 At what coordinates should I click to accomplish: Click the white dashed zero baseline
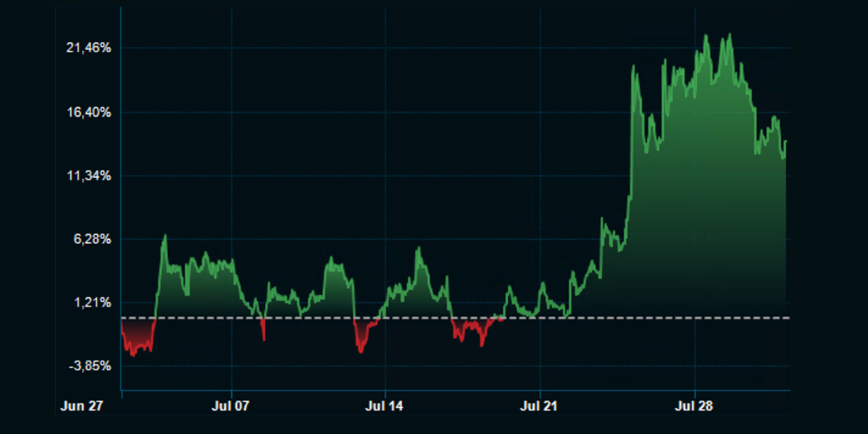[x=652, y=318]
